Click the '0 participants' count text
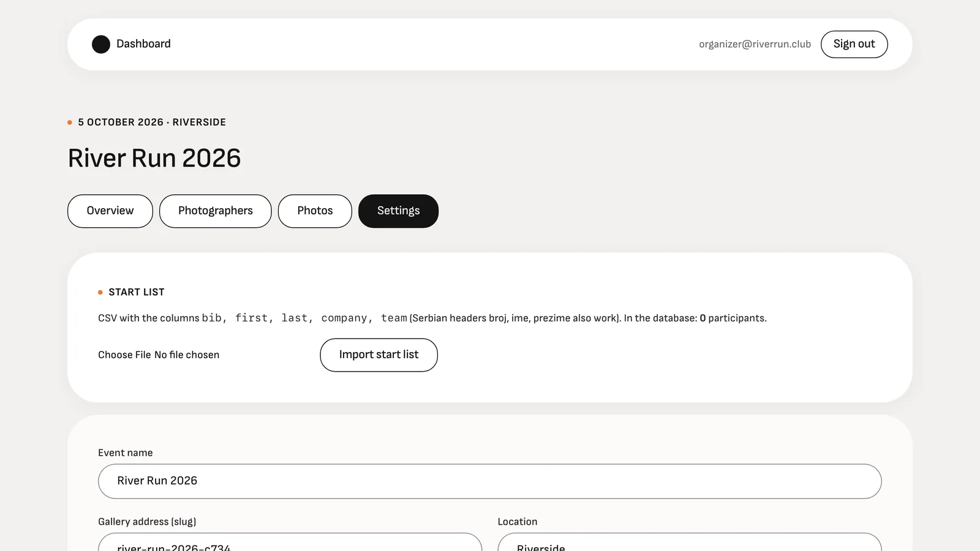 pos(732,318)
